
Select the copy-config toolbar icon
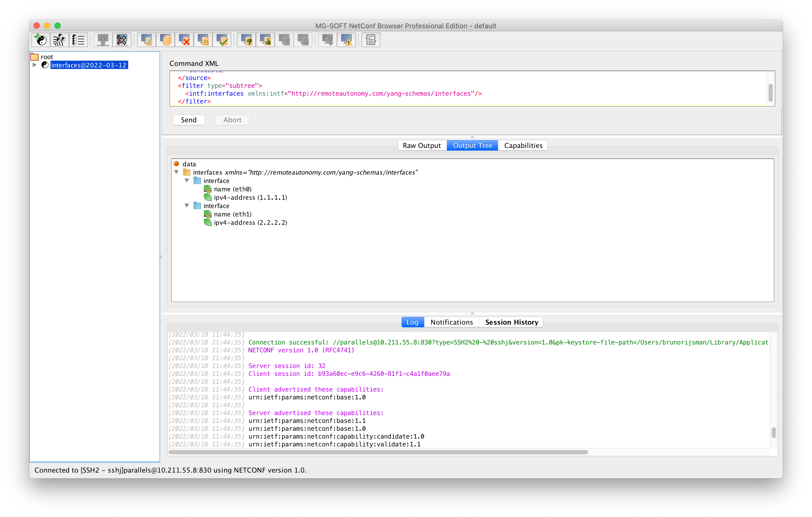pos(166,39)
